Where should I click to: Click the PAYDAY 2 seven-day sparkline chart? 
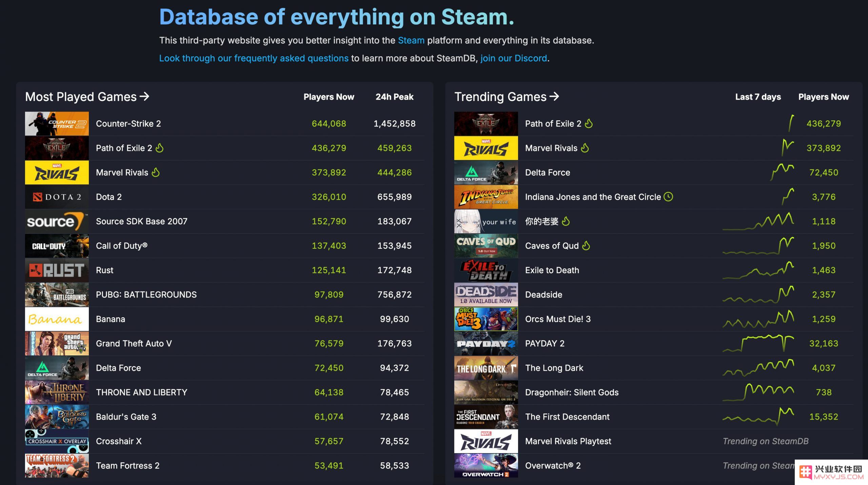pyautogui.click(x=758, y=343)
